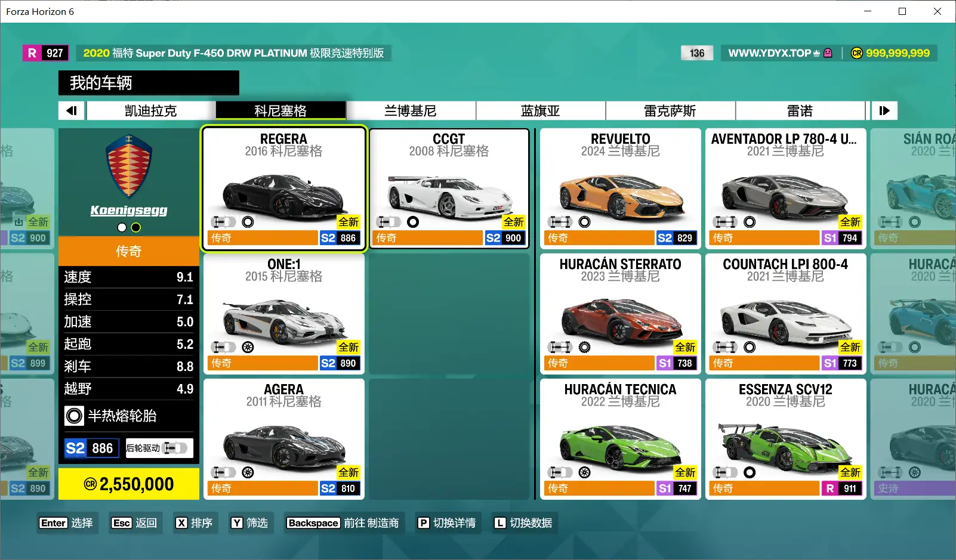956x560 pixels.
Task: Switch to the 雷克萨斯 manufacturer tab
Action: (670, 111)
